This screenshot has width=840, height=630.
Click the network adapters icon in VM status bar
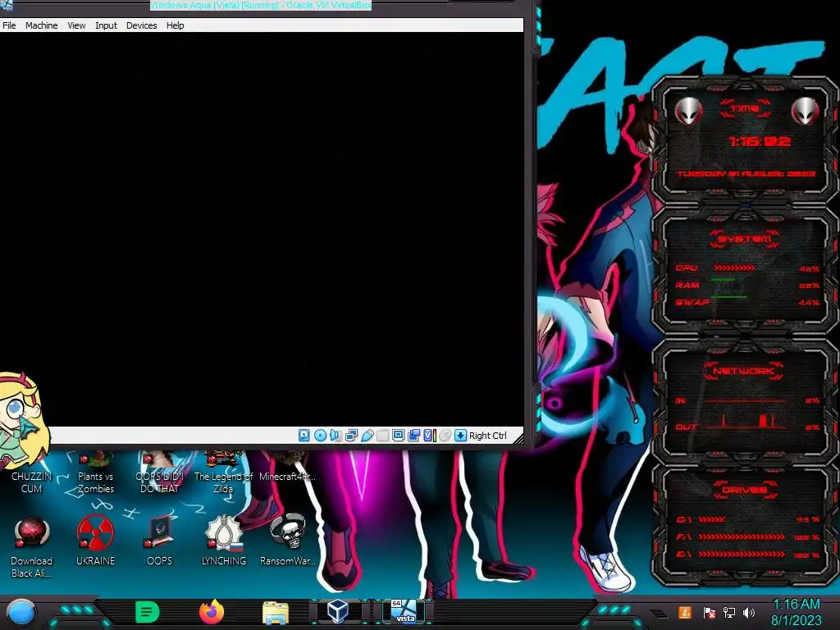351,435
